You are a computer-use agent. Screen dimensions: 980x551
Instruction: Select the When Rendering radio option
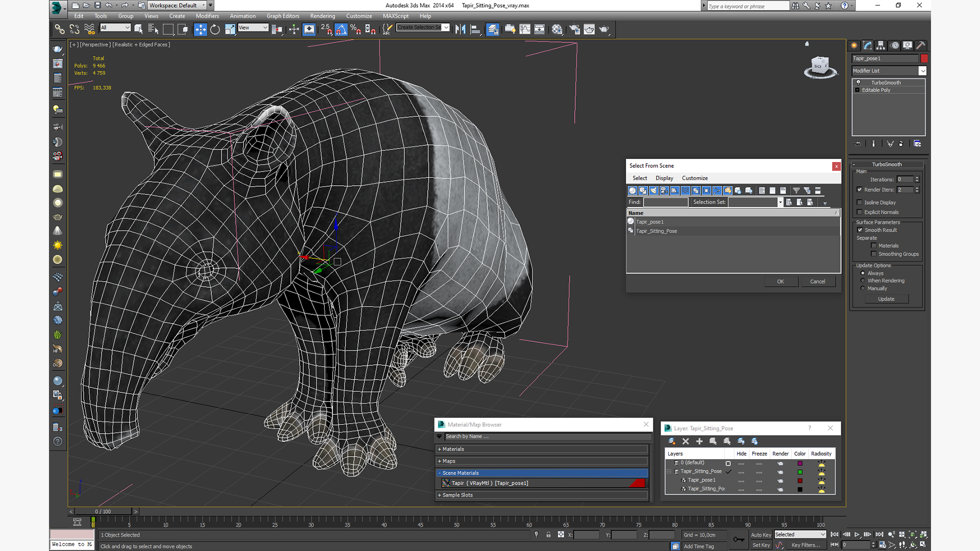(863, 281)
